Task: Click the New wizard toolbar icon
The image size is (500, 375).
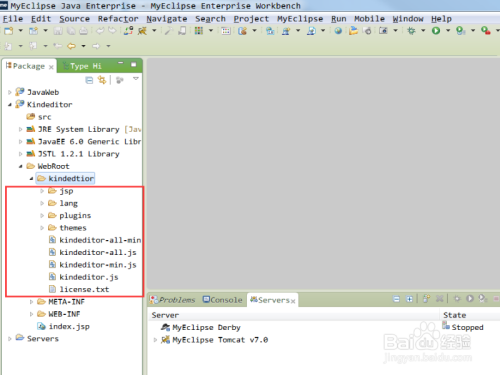Action: (9, 31)
